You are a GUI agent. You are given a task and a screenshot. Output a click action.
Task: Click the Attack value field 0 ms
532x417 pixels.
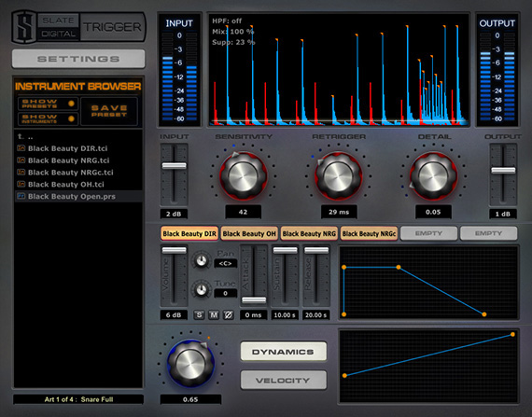tap(254, 315)
